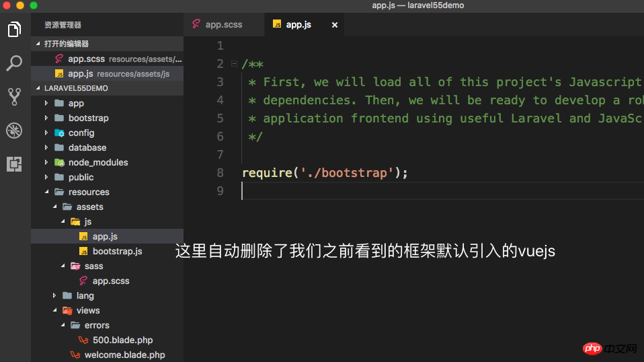Expand the bootstrap folder arrow
This screenshot has height=362, width=644.
point(46,118)
